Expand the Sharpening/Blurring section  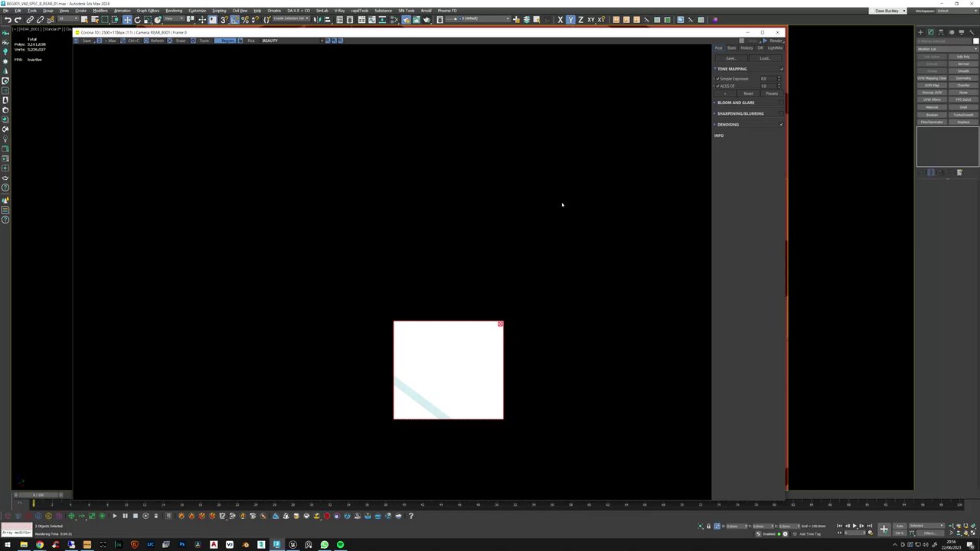click(715, 113)
